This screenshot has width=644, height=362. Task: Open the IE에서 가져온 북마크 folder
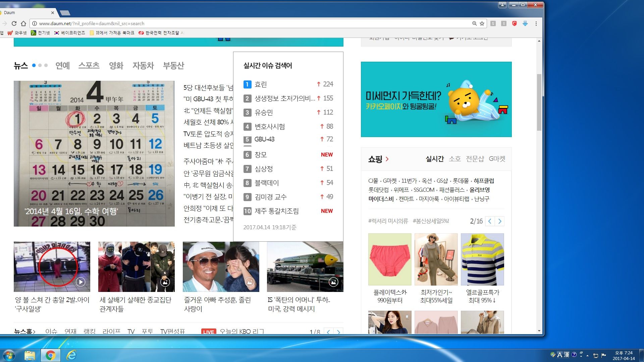click(112, 33)
